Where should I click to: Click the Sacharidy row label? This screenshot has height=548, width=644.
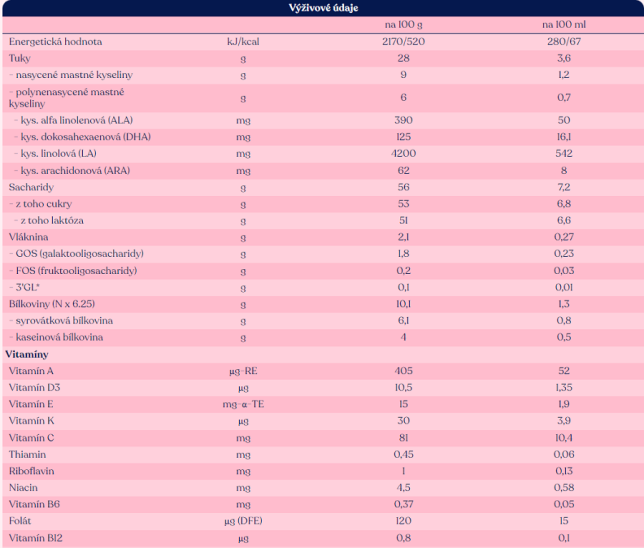coord(31,187)
